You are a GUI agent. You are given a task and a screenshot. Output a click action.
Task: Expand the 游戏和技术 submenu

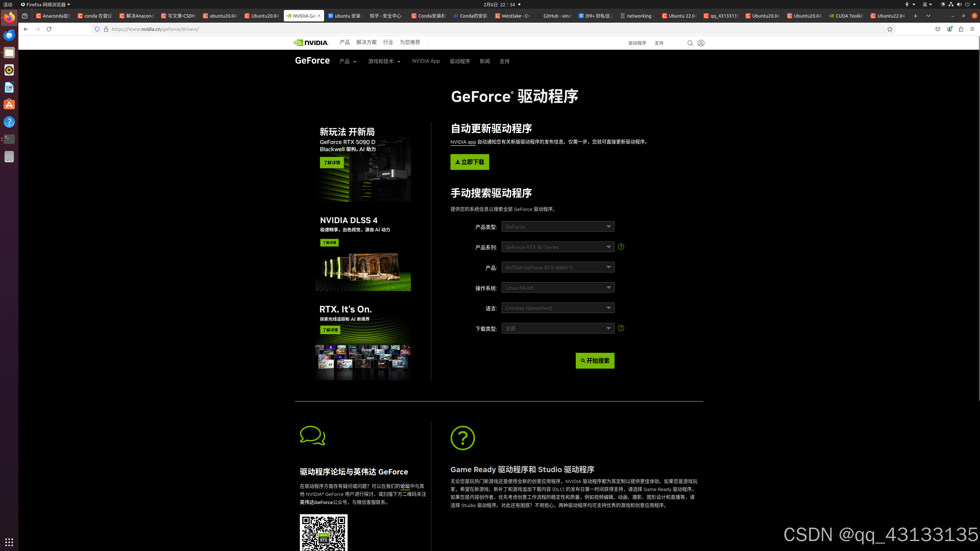(x=384, y=61)
